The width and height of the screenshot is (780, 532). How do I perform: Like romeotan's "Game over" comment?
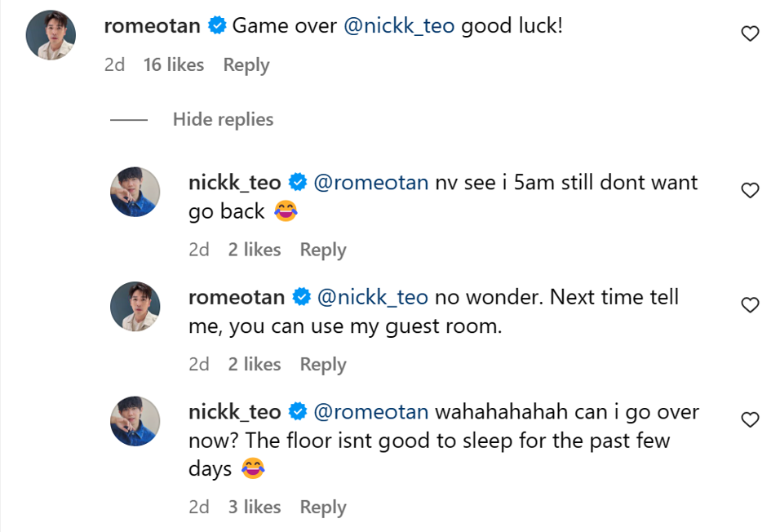tap(750, 34)
